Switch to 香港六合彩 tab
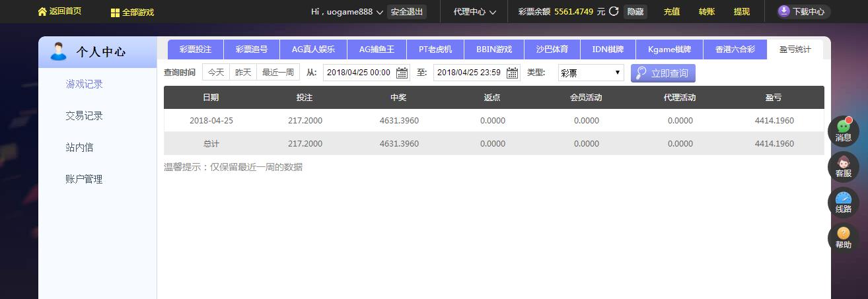 tap(735, 50)
